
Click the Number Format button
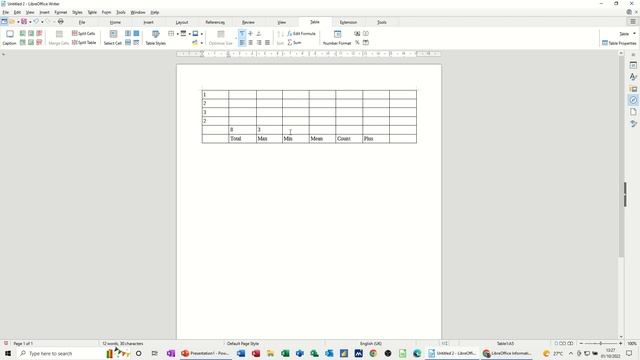[337, 38]
